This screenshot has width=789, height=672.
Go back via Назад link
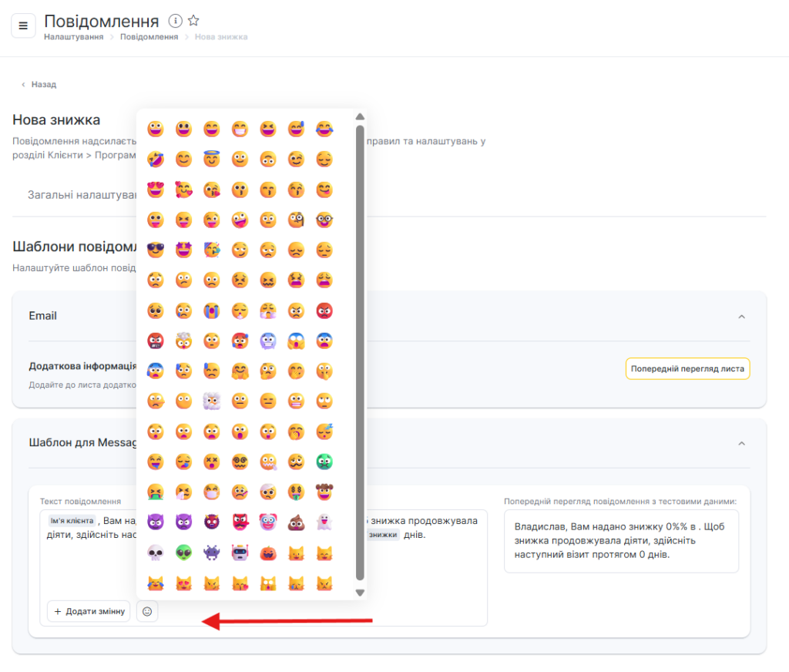click(39, 85)
